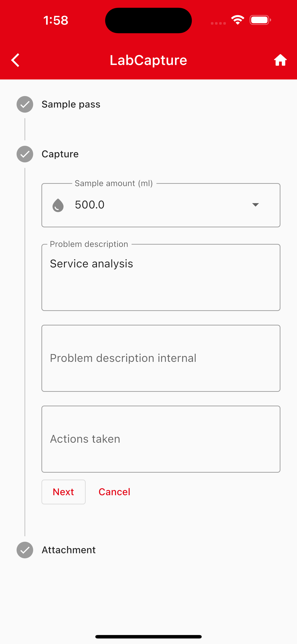Tap the 1:58 clock in status bar
Image resolution: width=297 pixels, height=644 pixels.
coord(55,20)
